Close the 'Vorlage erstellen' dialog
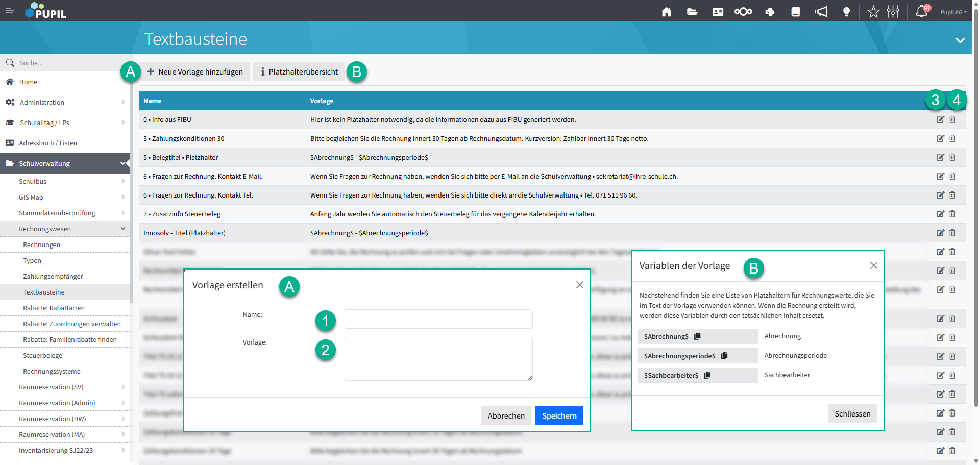The width and height of the screenshot is (980, 465). pos(580,285)
